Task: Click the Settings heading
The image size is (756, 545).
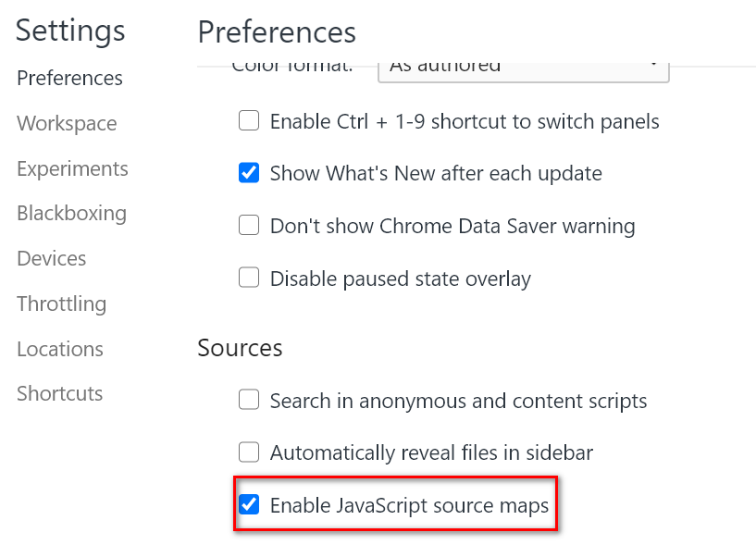Action: (69, 31)
